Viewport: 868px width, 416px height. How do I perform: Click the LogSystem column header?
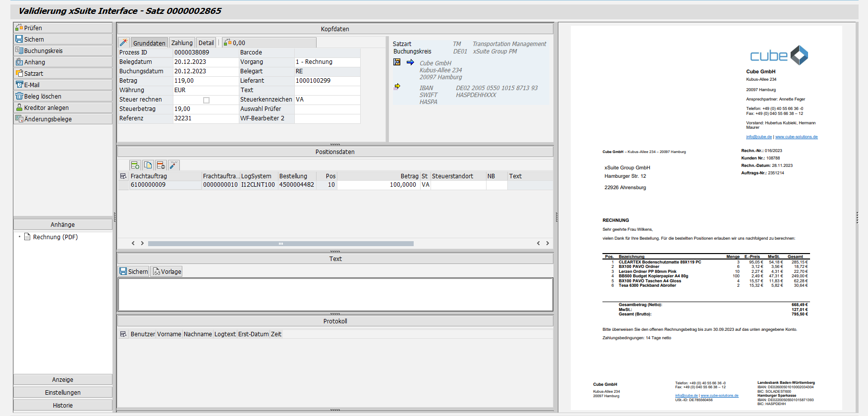259,176
